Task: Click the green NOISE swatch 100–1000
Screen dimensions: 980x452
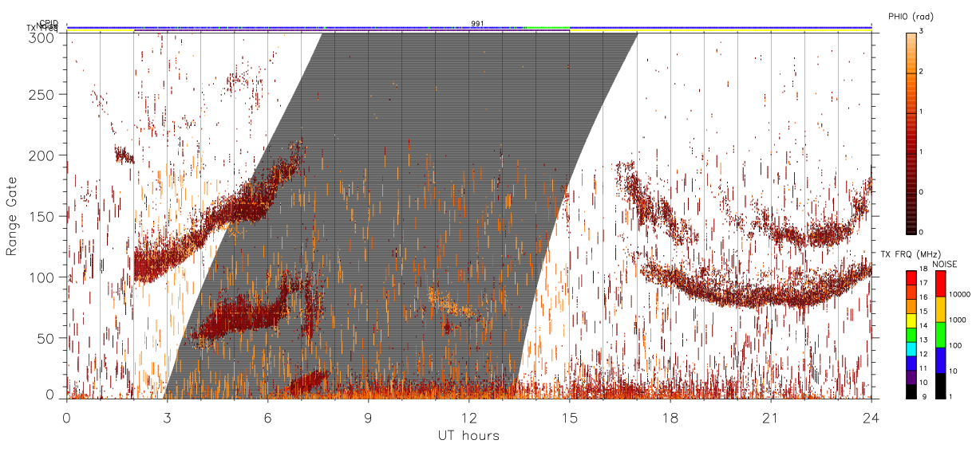Action: tap(941, 335)
